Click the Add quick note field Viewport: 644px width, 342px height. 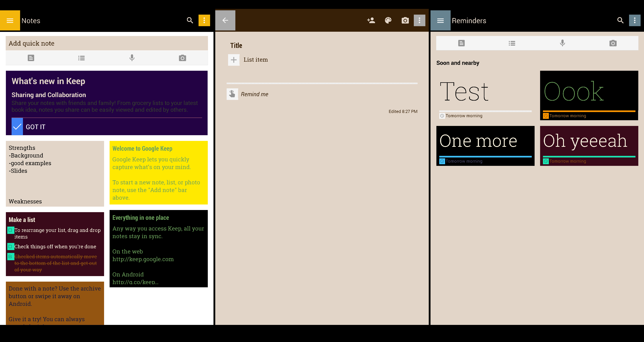107,43
